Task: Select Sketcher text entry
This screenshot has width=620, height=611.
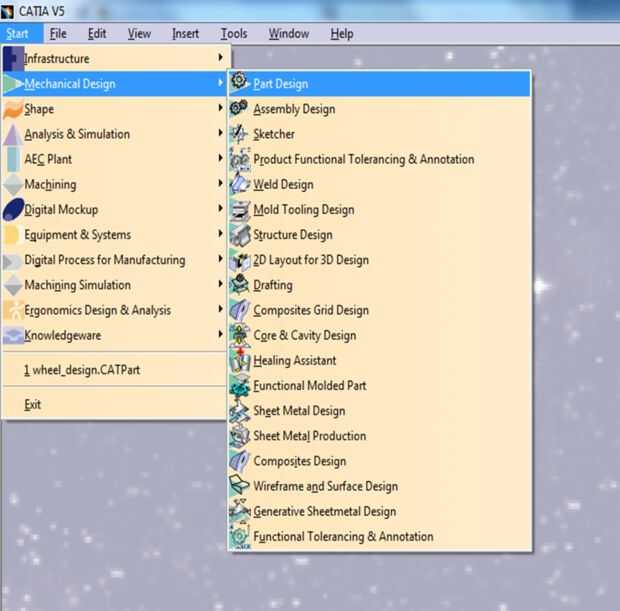Action: (x=274, y=134)
